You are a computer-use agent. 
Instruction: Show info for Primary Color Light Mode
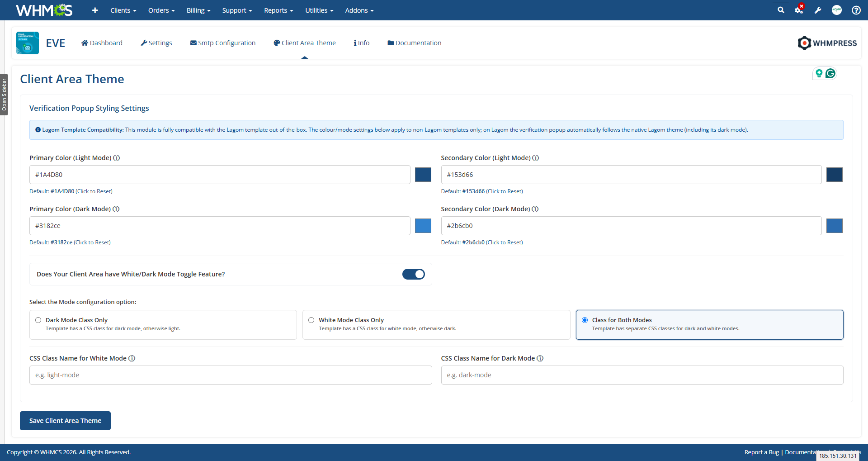[117, 158]
